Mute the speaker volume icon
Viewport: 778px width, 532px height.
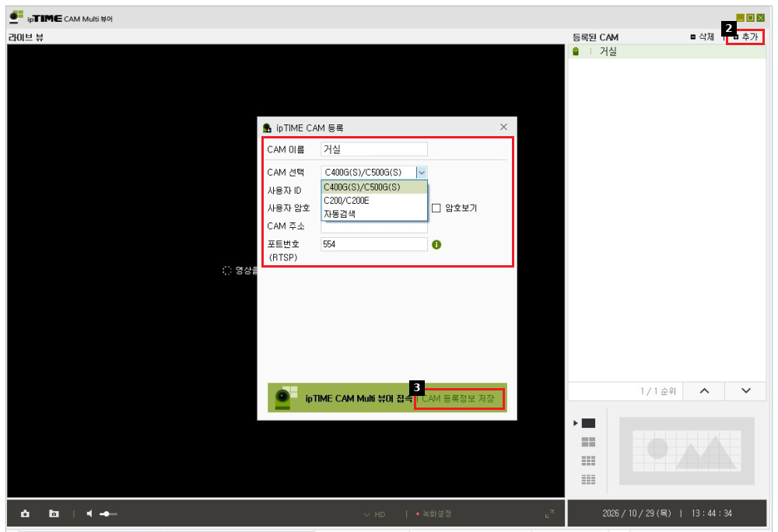89,513
